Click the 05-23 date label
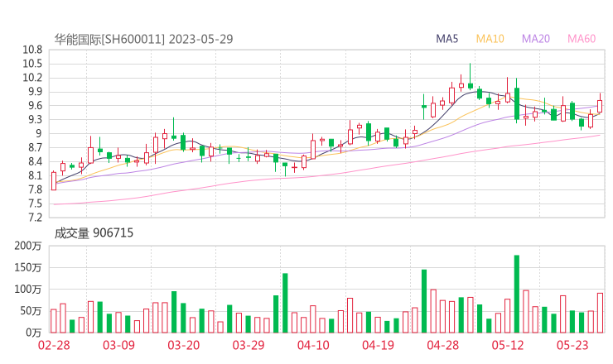 tap(572, 345)
